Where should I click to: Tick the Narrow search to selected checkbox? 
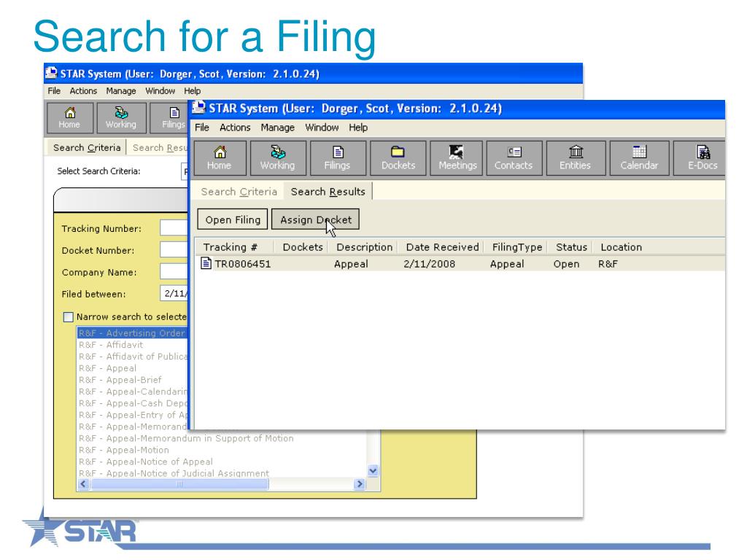pyautogui.click(x=69, y=317)
